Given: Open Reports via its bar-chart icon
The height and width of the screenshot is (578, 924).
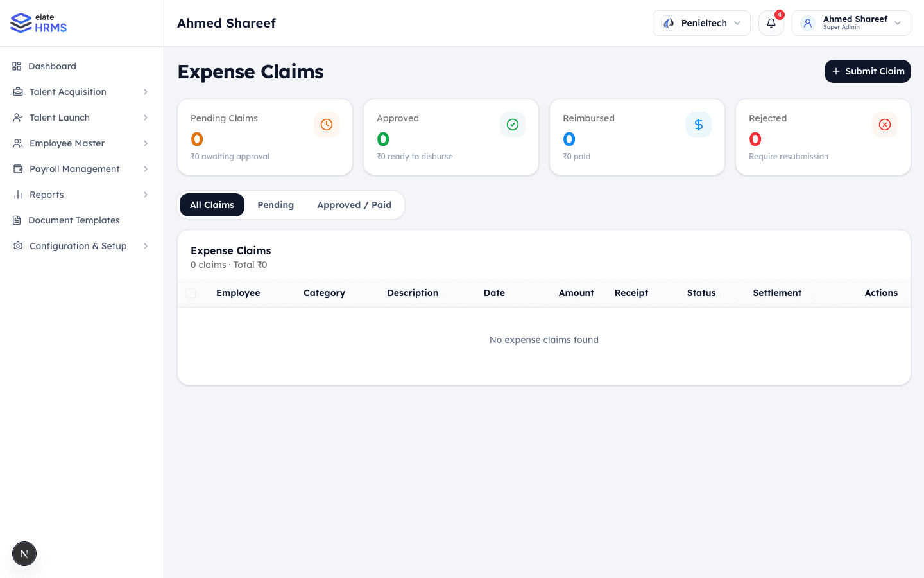Looking at the screenshot, I should point(18,195).
